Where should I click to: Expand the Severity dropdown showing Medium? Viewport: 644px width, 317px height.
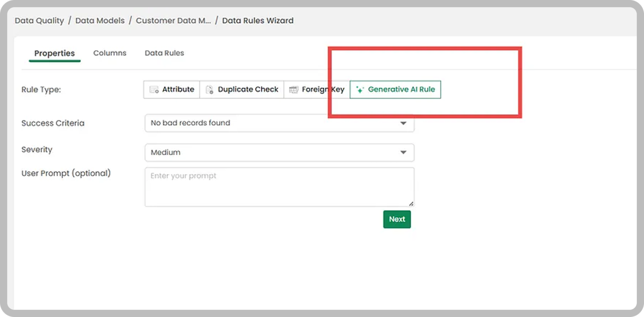(x=280, y=152)
